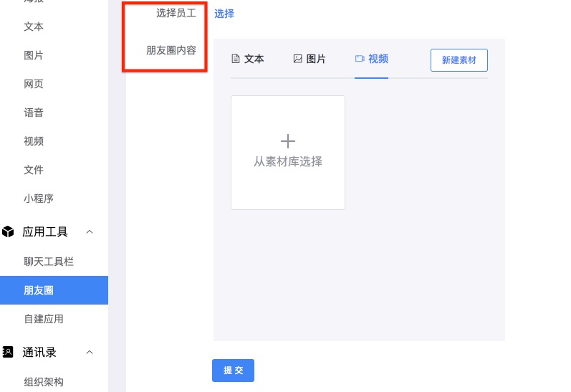Click the plus icon in the material card

(x=288, y=141)
